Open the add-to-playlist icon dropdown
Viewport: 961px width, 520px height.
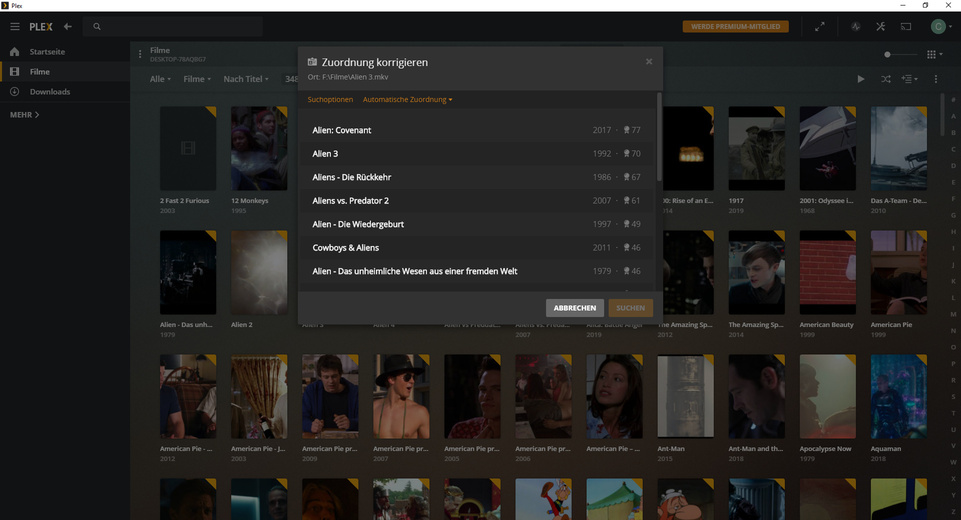tap(910, 79)
